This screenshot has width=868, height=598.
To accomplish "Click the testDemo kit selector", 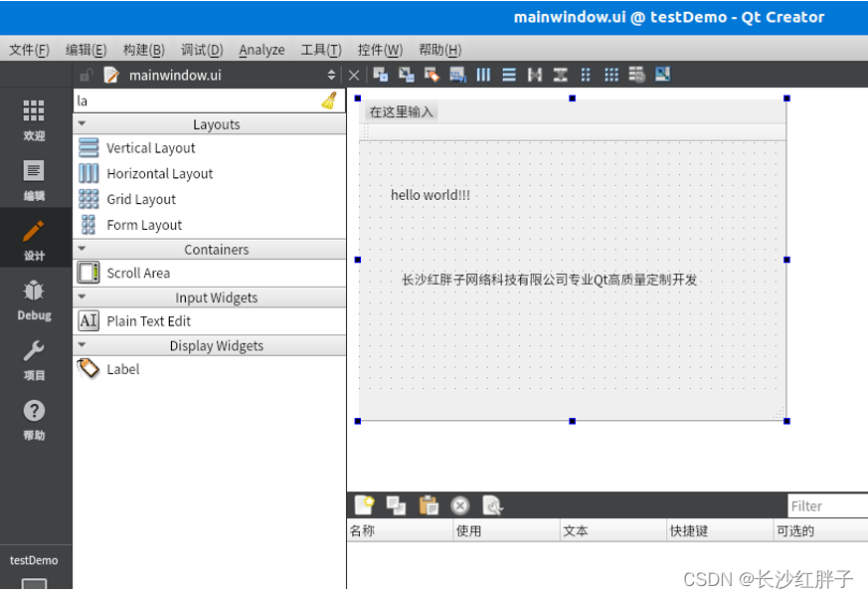I will coord(34,568).
